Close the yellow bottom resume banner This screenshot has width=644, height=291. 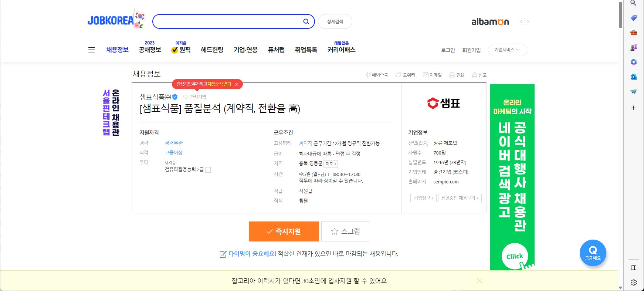[x=479, y=281]
